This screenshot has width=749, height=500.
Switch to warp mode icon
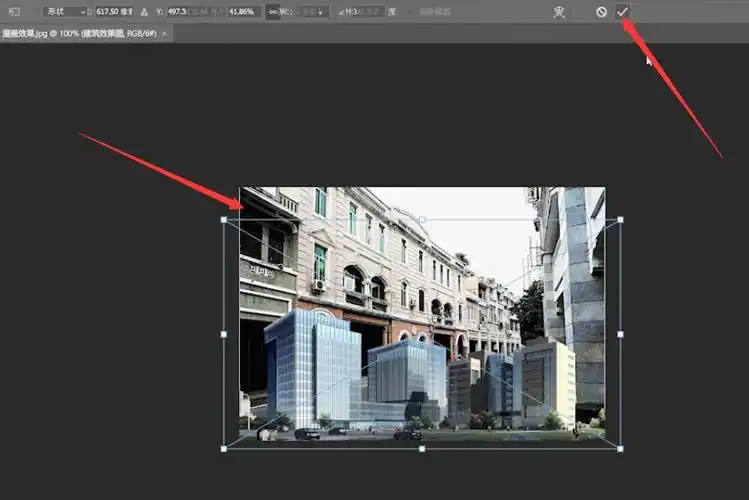pyautogui.click(x=559, y=11)
